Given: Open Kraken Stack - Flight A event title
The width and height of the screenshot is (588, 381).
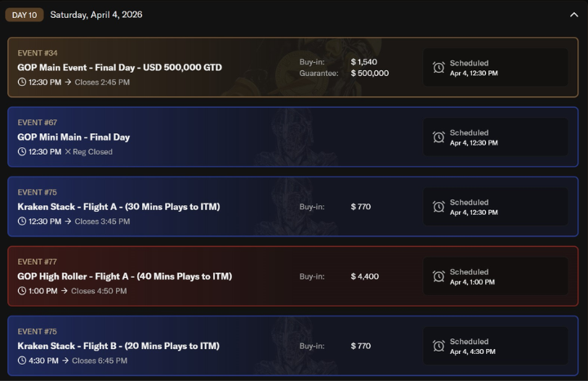Looking at the screenshot, I should tap(118, 207).
